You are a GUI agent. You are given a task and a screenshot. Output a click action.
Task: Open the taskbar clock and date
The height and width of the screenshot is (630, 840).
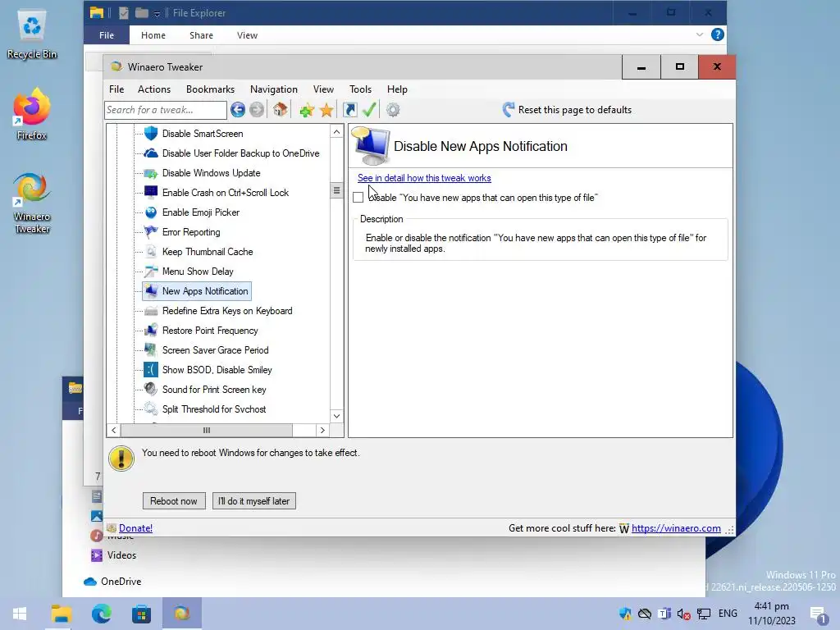(x=771, y=614)
